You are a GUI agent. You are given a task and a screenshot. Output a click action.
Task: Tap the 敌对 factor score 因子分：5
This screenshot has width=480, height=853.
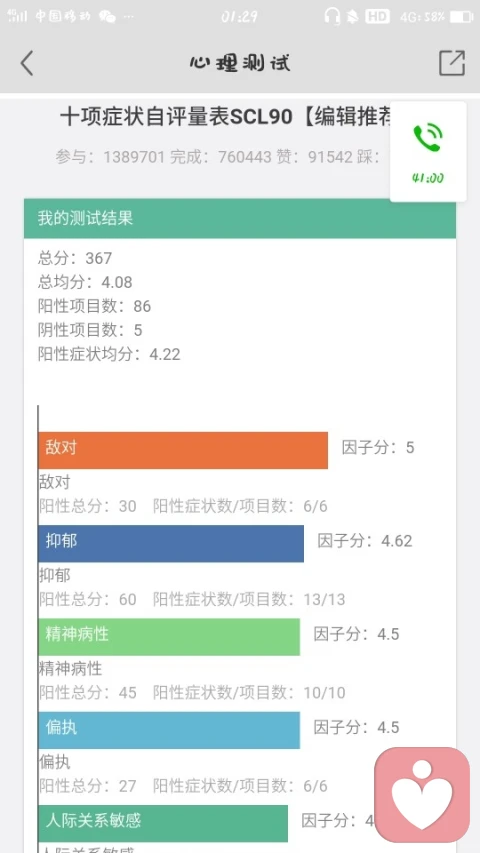tap(378, 448)
